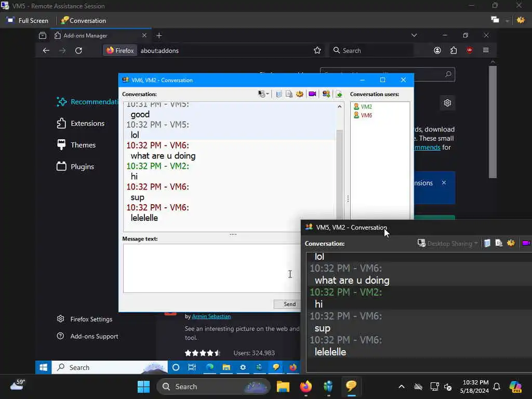Show hidden system tray icons chevron
The image size is (532, 399).
[x=402, y=387]
